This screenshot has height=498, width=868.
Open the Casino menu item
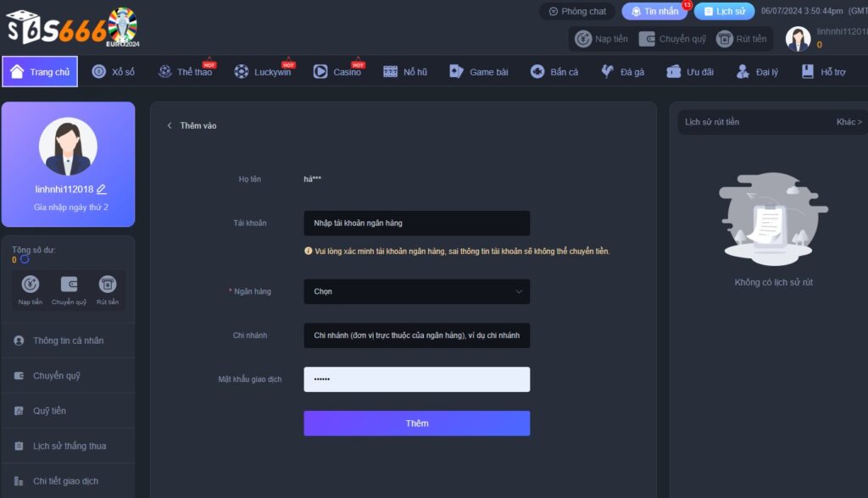(x=337, y=72)
